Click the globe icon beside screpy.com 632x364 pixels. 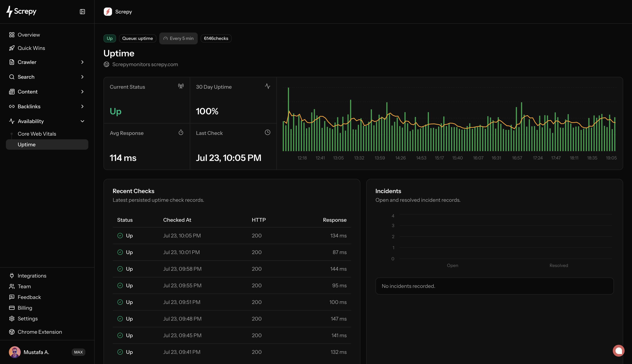(106, 64)
